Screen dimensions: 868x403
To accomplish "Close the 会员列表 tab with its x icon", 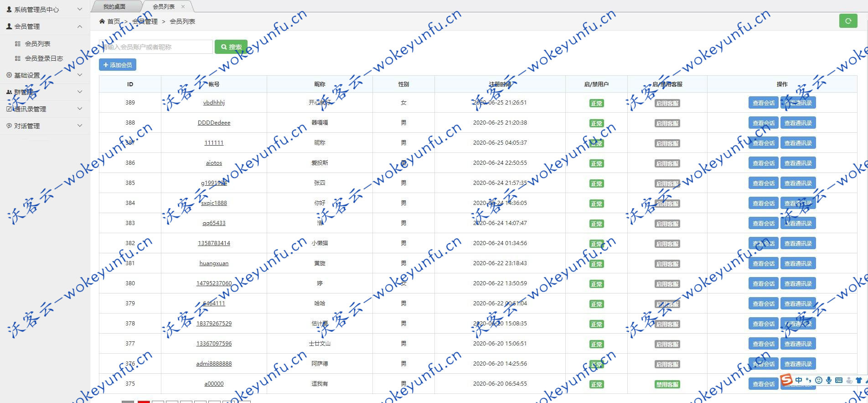I will [x=183, y=6].
